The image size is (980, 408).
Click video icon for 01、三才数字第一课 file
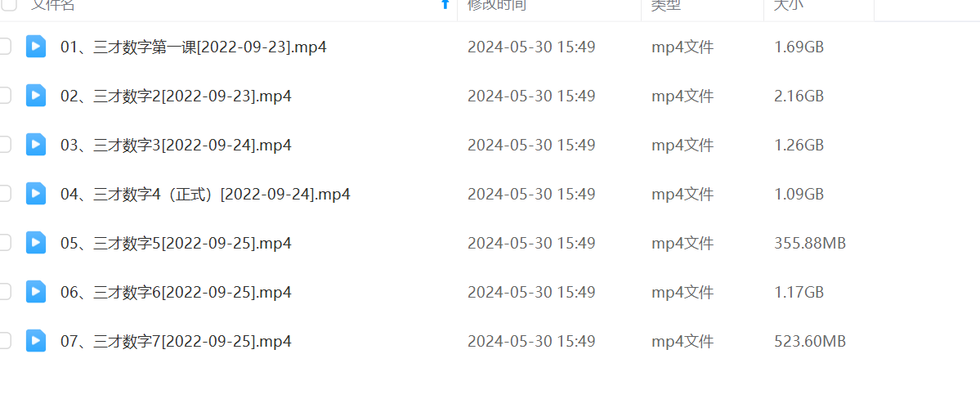coord(36,47)
